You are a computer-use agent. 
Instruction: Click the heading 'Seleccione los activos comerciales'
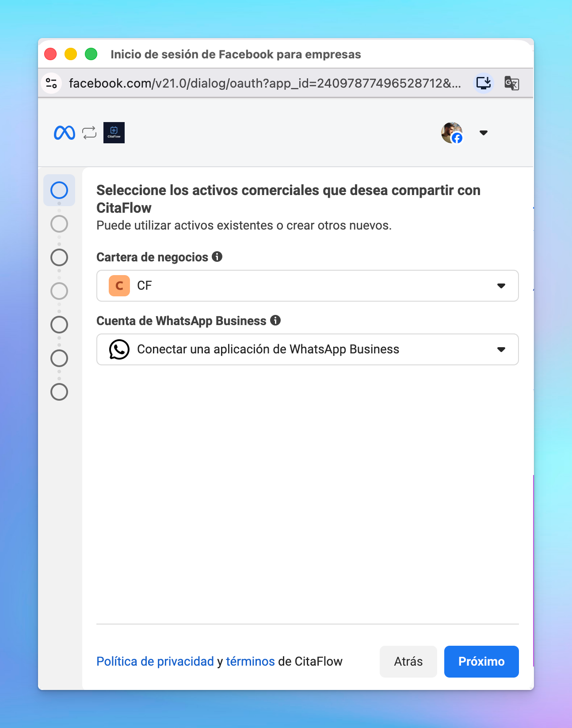click(x=288, y=199)
